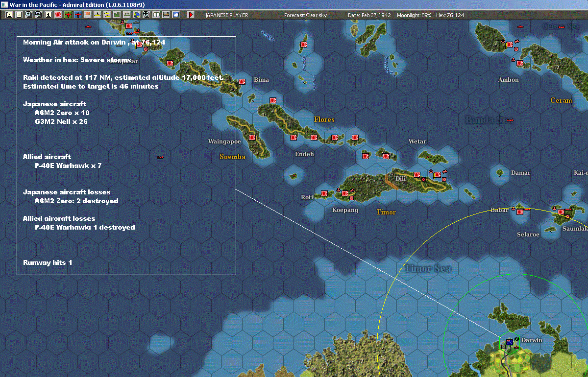The width and height of the screenshot is (588, 377).
Task: Click the orange flag toolbar icon
Action: [x=87, y=15]
